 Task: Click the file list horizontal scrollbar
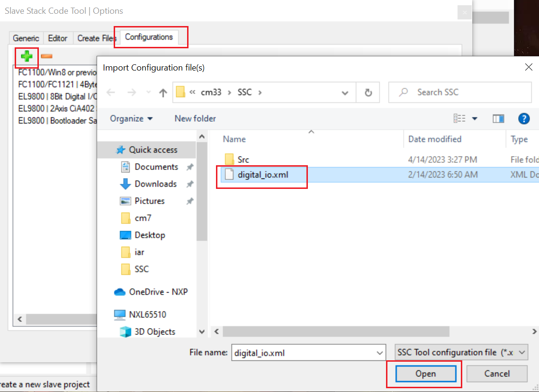click(336, 331)
